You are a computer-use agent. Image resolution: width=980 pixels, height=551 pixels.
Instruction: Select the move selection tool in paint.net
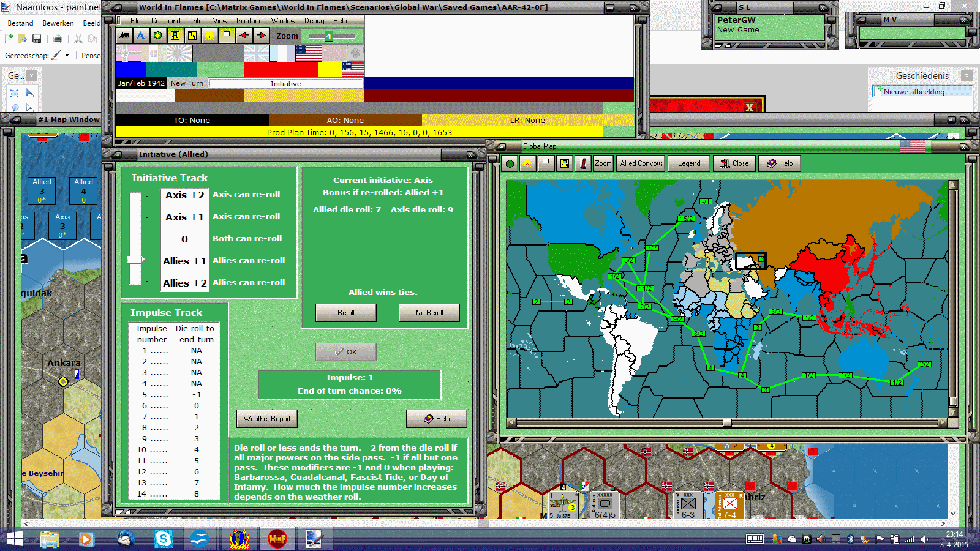[30, 93]
